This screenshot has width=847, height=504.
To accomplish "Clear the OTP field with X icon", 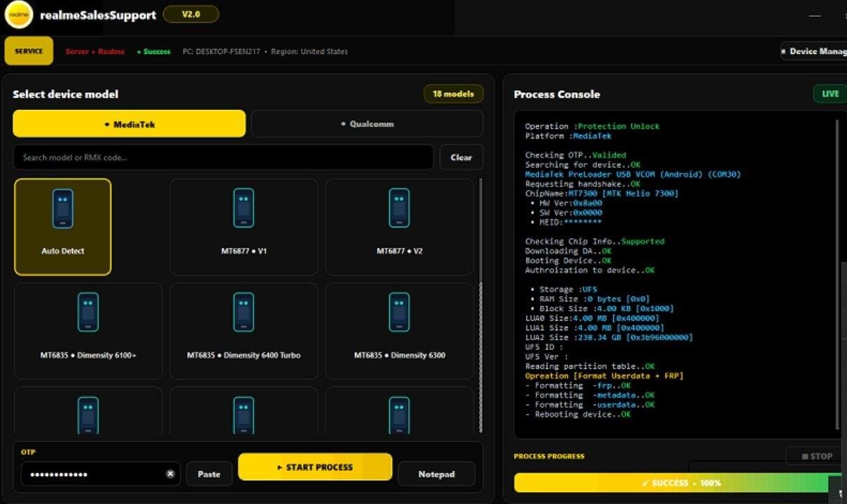I will [170, 474].
